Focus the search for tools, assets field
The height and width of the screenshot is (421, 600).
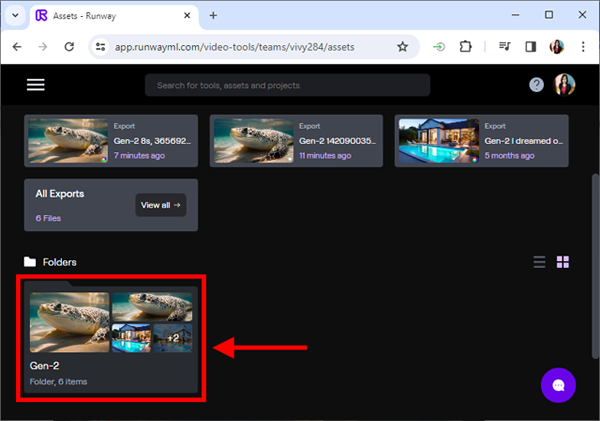[x=287, y=85]
